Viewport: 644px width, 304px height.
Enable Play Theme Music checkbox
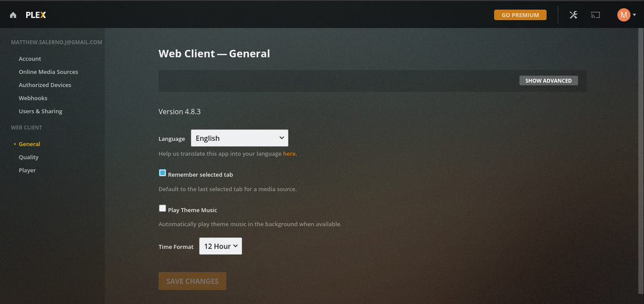(x=162, y=208)
